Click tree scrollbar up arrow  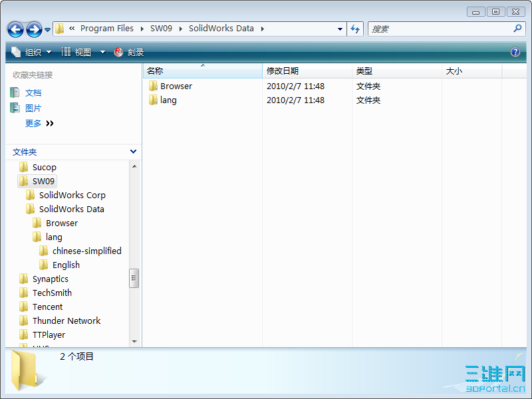(134, 166)
